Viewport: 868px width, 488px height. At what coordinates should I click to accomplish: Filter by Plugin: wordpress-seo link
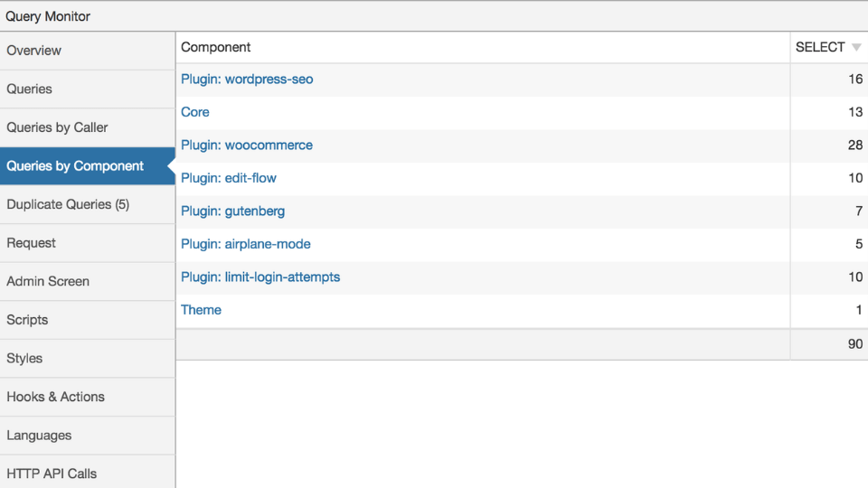(247, 80)
